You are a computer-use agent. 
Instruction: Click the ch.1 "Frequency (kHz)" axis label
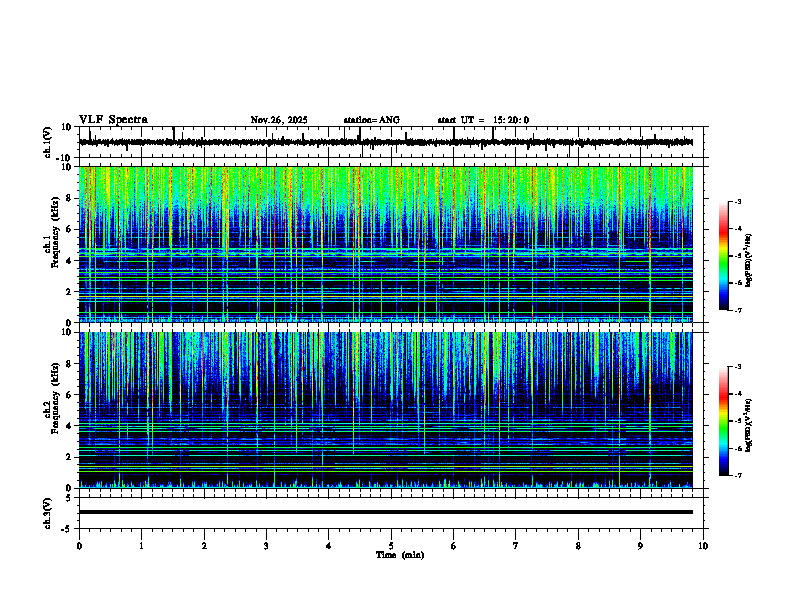[55, 230]
